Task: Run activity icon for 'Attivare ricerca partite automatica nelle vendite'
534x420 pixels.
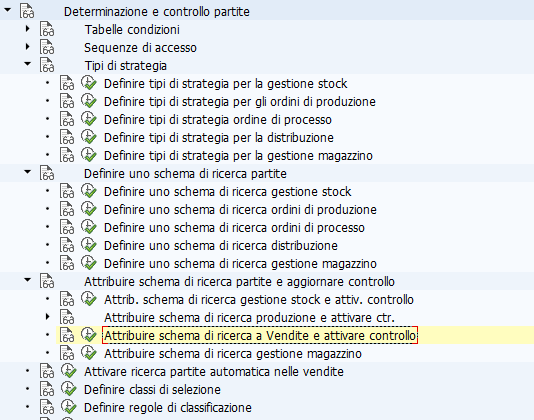Action: (69, 371)
